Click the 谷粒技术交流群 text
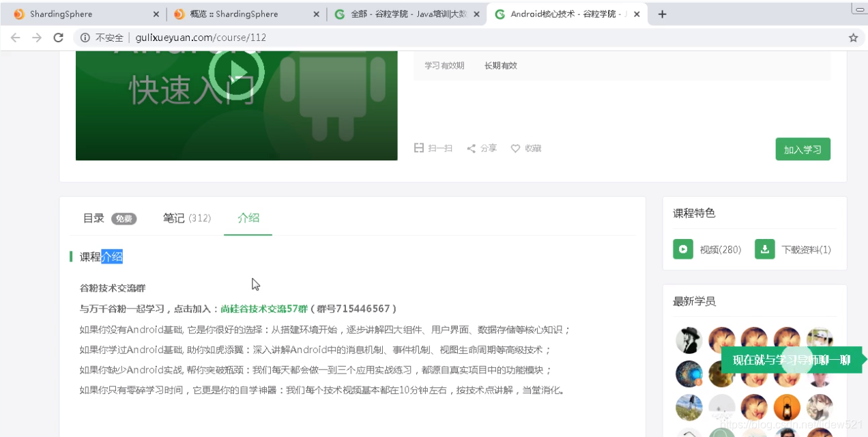This screenshot has width=868, height=437. 113,288
